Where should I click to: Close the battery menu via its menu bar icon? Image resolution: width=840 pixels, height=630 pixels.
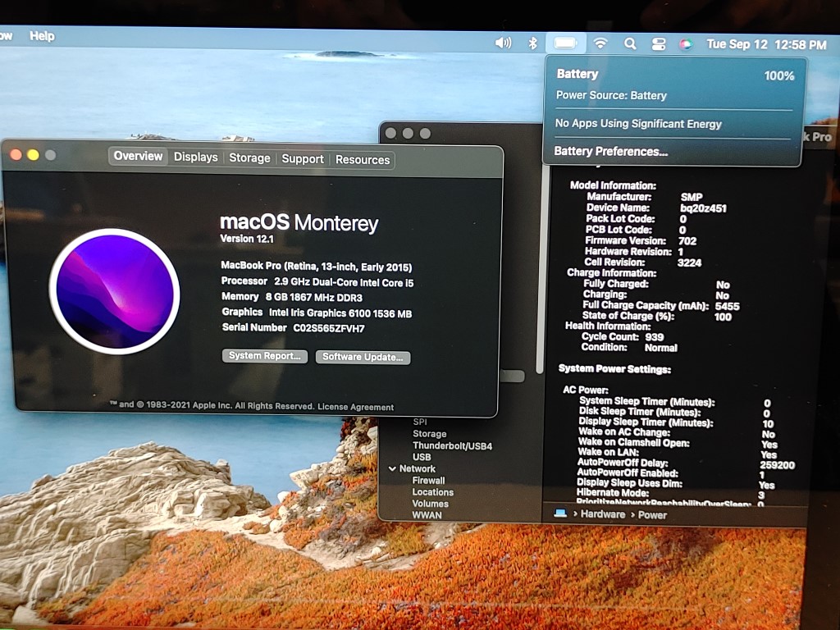565,43
